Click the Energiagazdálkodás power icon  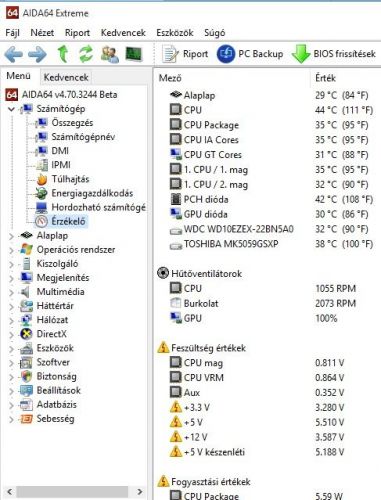click(42, 193)
